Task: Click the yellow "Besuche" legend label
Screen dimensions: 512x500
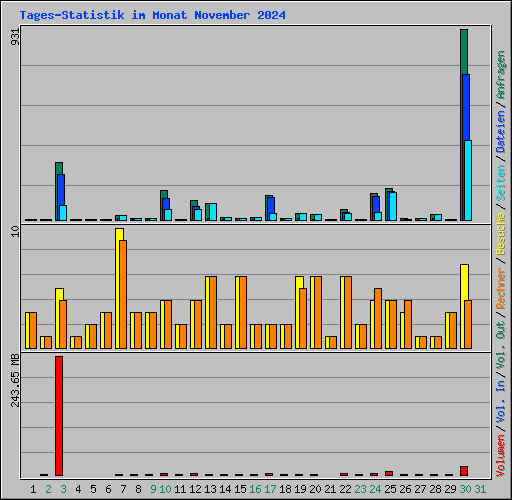Action: click(x=501, y=234)
